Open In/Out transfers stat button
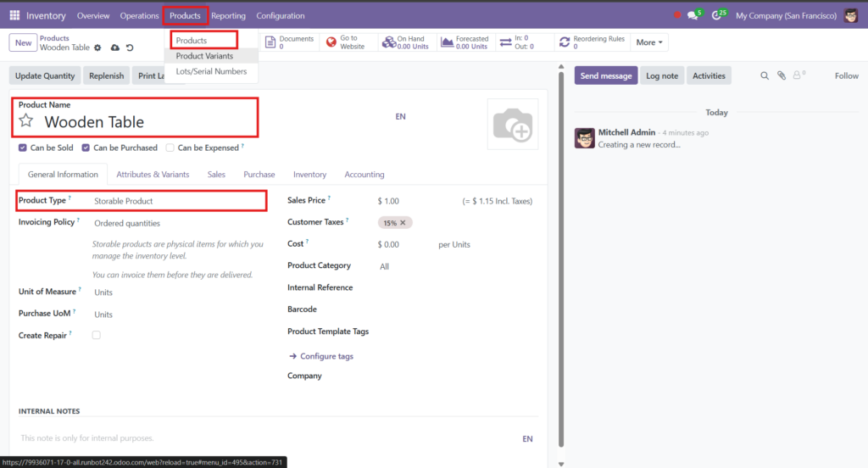The width and height of the screenshot is (868, 468). [524, 42]
